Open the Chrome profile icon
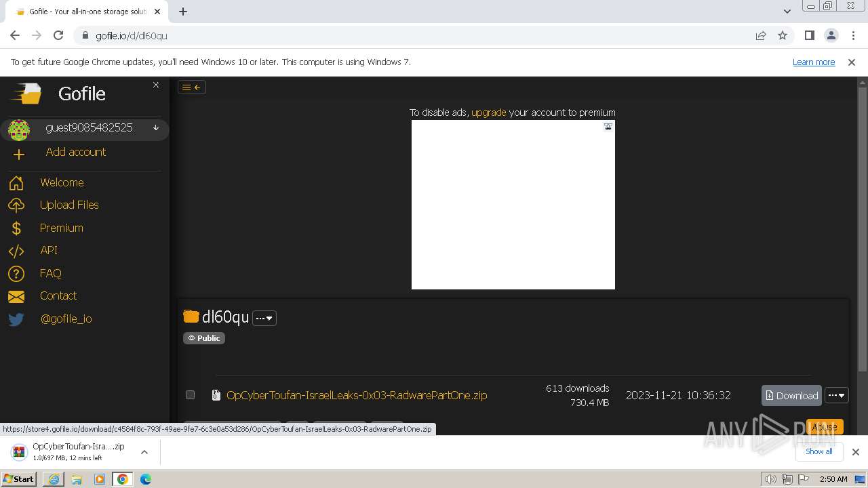 coord(831,35)
